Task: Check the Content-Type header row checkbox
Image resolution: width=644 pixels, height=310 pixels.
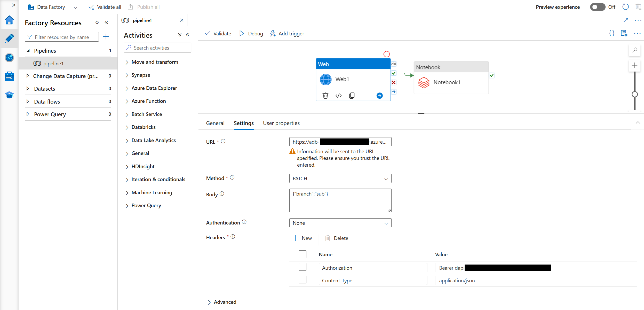Action: (x=302, y=280)
